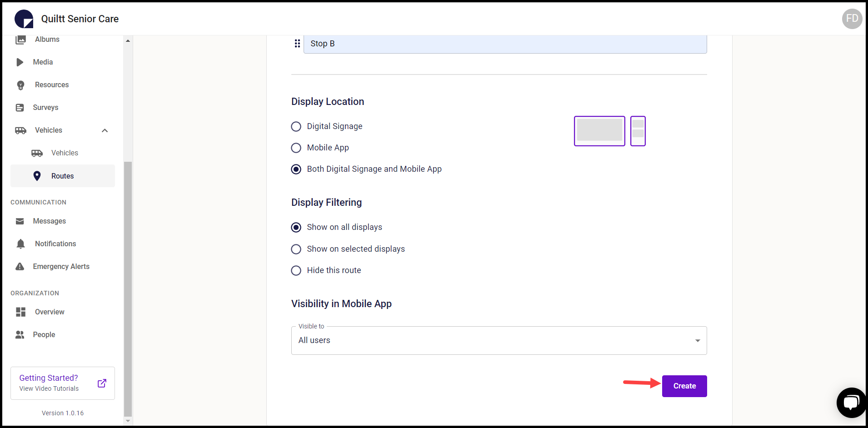Click the Vehicles bus icon in parent row
Screen dimensions: 868x428
(x=20, y=130)
